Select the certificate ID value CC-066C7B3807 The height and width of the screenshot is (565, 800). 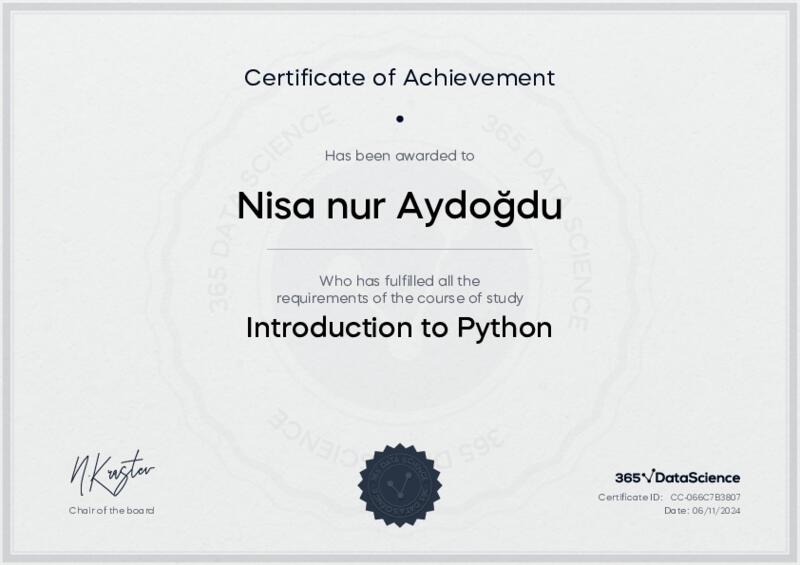[705, 497]
